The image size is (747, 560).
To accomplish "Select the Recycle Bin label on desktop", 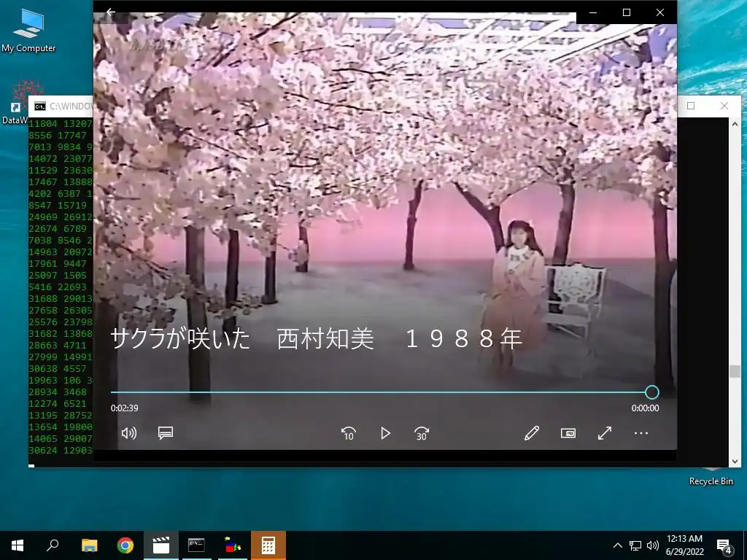I will point(711,481).
